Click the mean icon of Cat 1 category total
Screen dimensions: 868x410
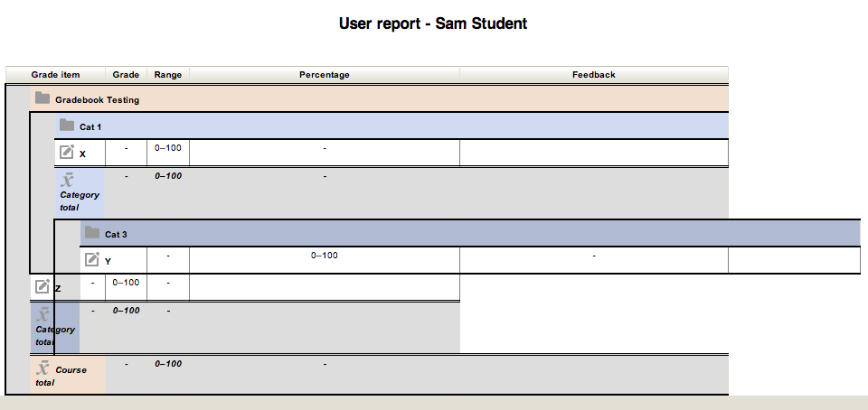pos(67,180)
